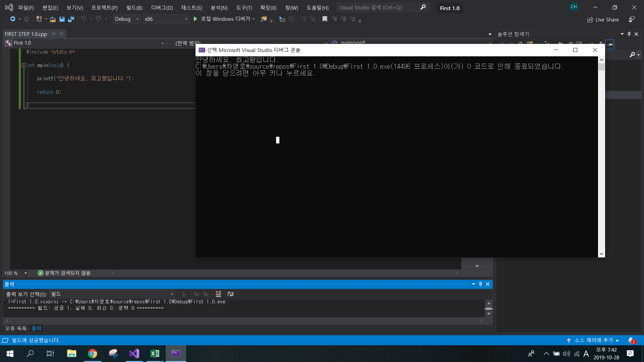This screenshot has height=362, width=644.
Task: Click 소스 제어에 추가 in status bar
Action: tap(593, 340)
